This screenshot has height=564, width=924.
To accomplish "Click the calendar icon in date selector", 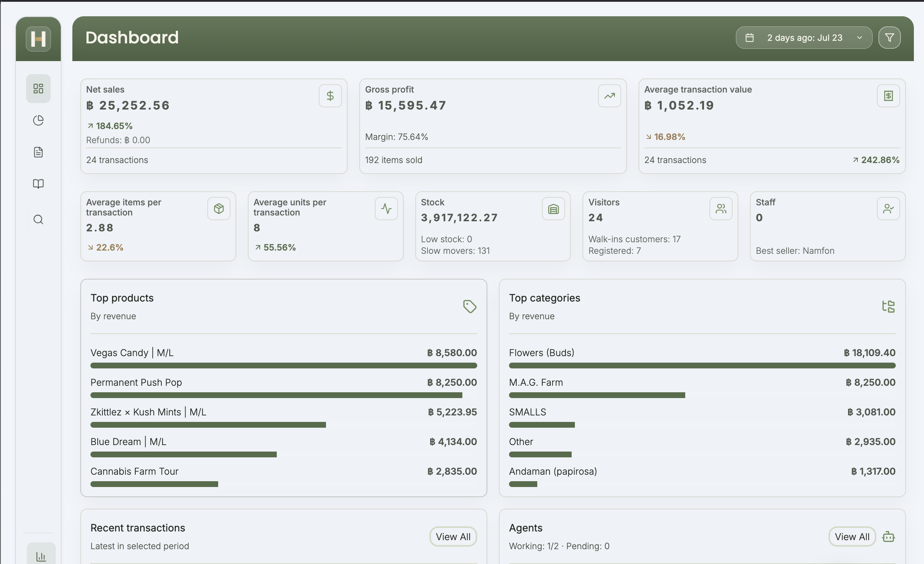I will [x=750, y=38].
